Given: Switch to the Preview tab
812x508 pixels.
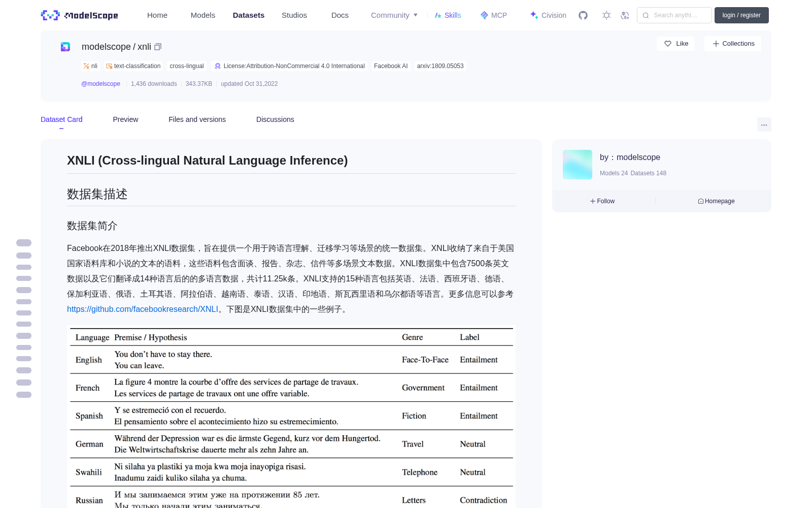Looking at the screenshot, I should point(125,119).
